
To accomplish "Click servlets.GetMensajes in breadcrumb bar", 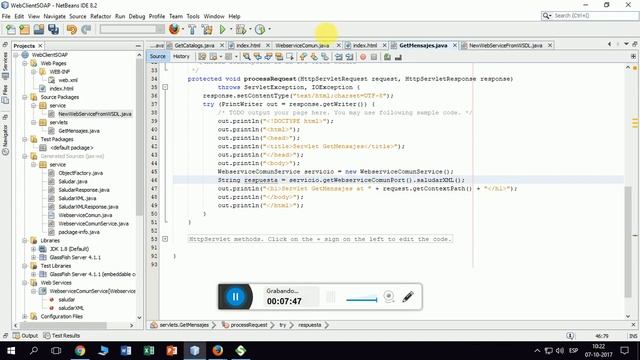I will pos(184,325).
